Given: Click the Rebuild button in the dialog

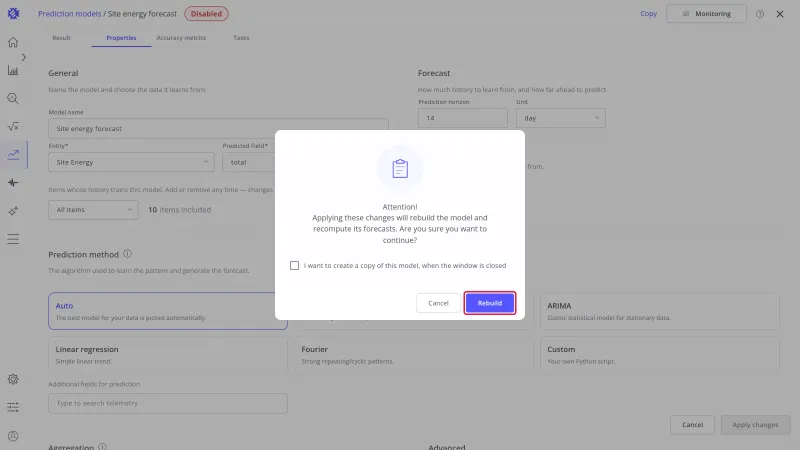Looking at the screenshot, I should coord(490,303).
